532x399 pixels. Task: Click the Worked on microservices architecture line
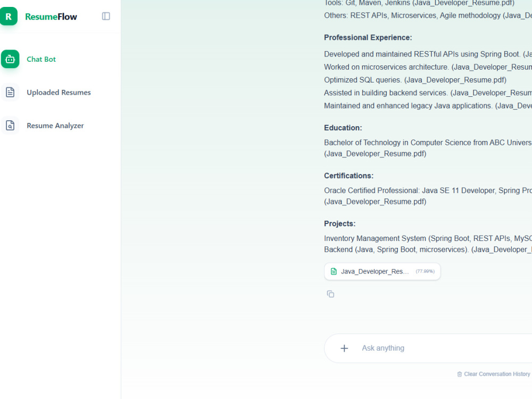click(x=428, y=67)
